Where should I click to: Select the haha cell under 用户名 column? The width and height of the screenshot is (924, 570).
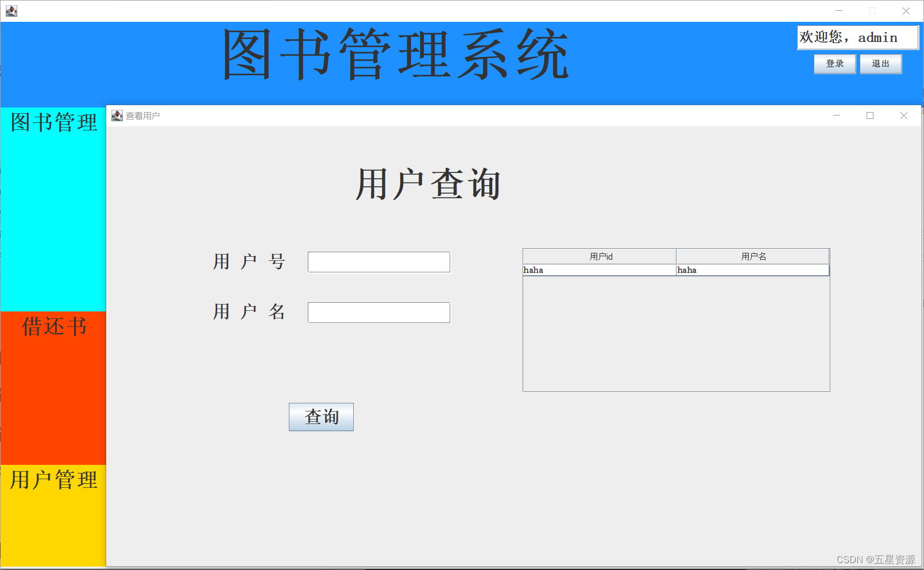tap(753, 270)
